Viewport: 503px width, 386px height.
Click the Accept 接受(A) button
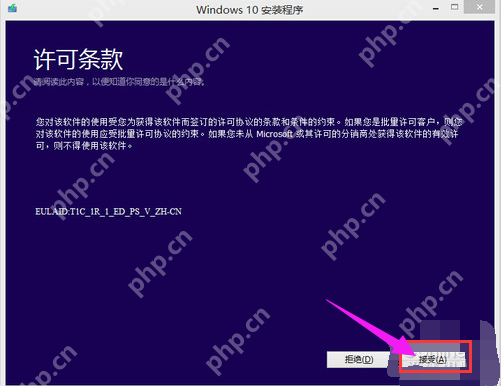[434, 359]
